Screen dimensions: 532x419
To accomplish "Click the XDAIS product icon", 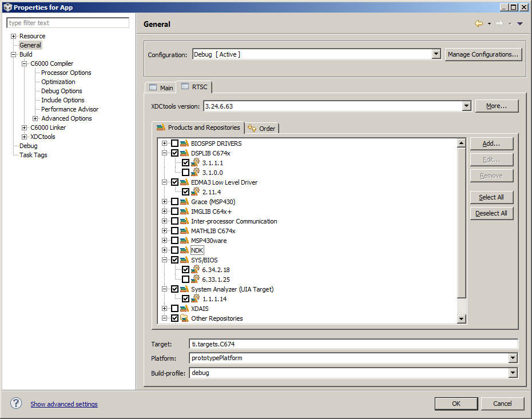I will tap(184, 309).
